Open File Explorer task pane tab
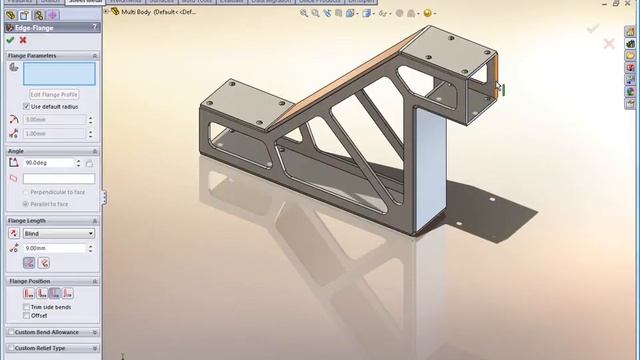This screenshot has width=640, height=360. (630, 56)
